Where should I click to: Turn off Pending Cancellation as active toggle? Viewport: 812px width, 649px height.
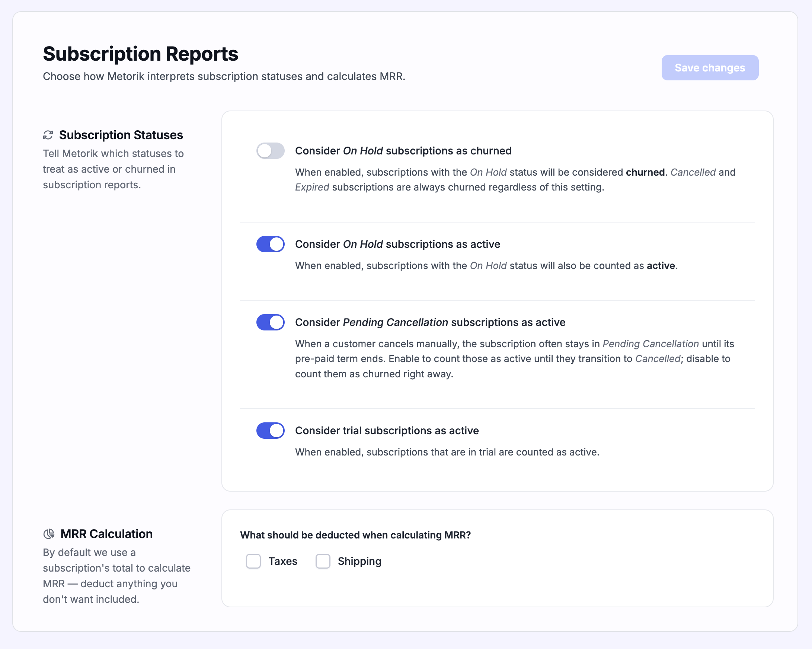click(x=271, y=322)
